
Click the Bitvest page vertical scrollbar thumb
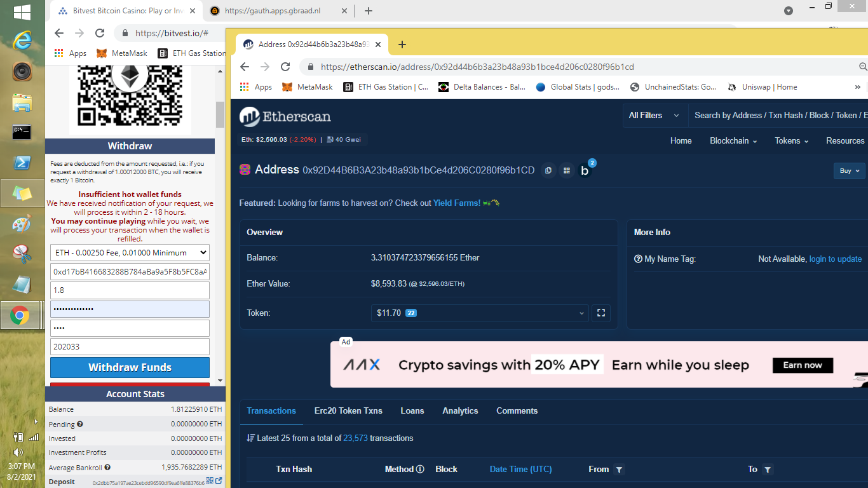220,114
